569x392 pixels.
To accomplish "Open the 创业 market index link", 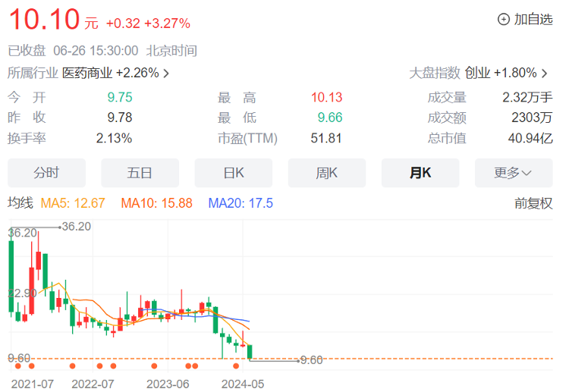I will tap(477, 73).
